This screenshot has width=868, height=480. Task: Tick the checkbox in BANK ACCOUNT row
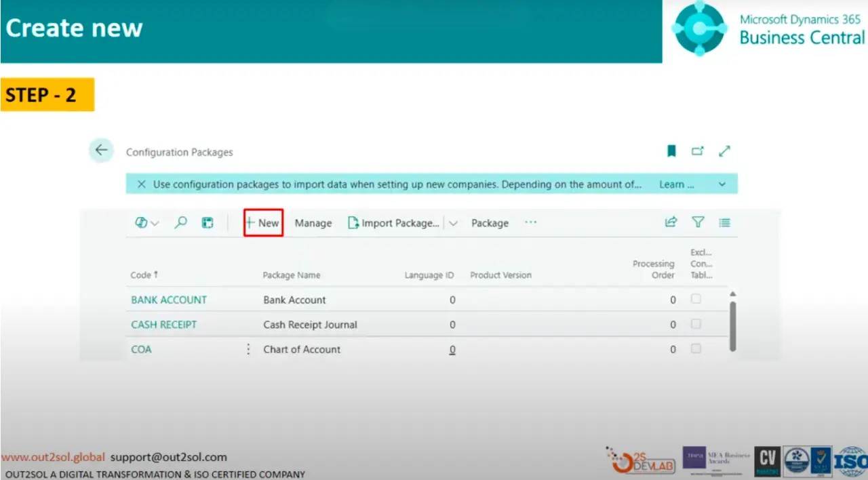click(696, 299)
